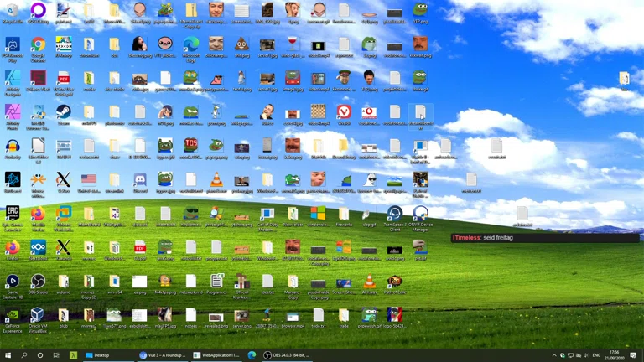This screenshot has height=362, width=644.
Task: Select the memes2 folder icon
Action: (x=89, y=318)
